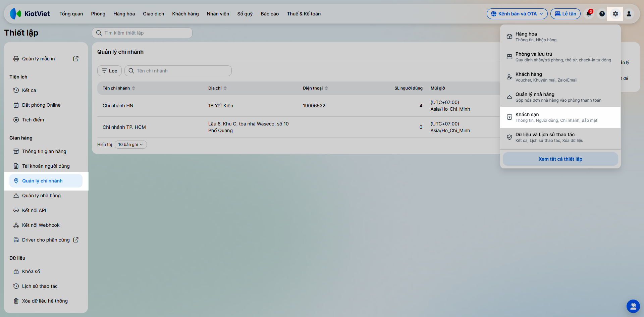Click the Xóa dữ liệu hệ thống trash icon
The height and width of the screenshot is (317, 644).
(16, 301)
